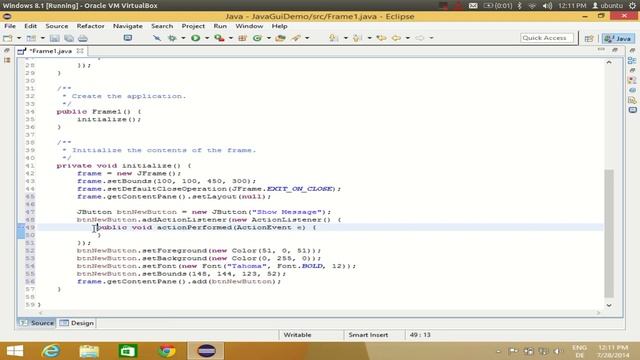This screenshot has width=640, height=360.
Task: Open the Run menu
Action: 220,26
